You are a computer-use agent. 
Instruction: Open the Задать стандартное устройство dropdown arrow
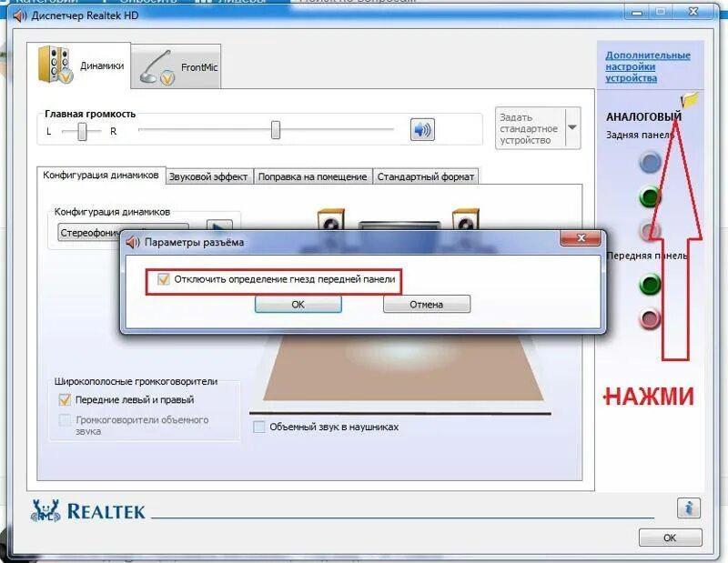coord(572,127)
